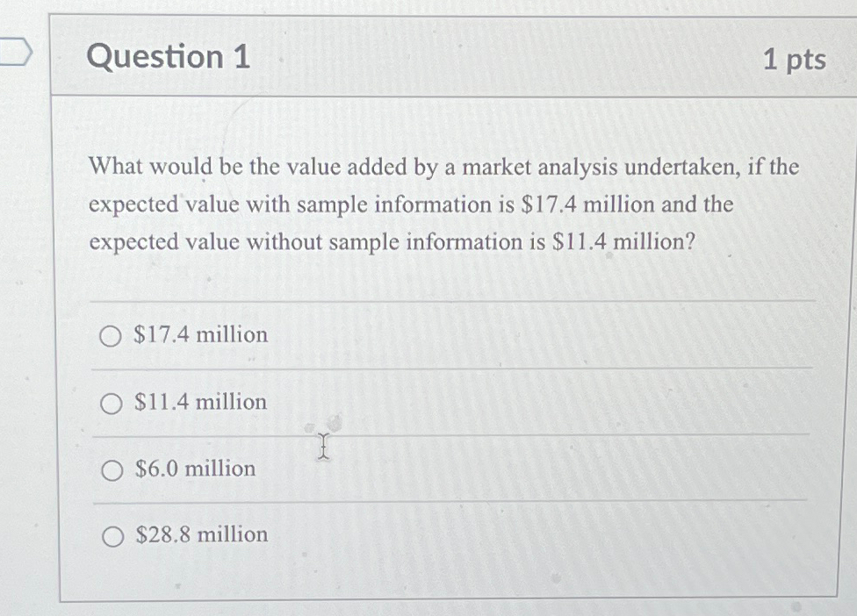Click the text cursor position in the answers
The width and height of the screenshot is (857, 616).
[x=323, y=448]
